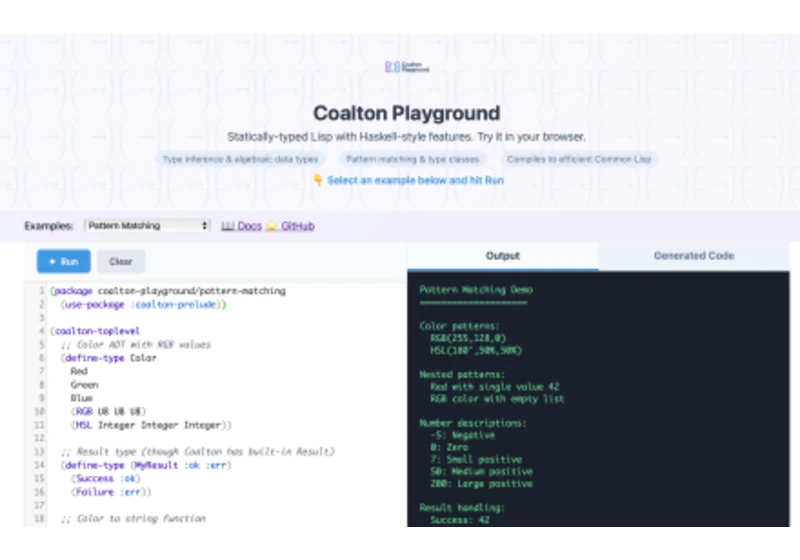Click 'Number descriptions:' output heading

473,423
